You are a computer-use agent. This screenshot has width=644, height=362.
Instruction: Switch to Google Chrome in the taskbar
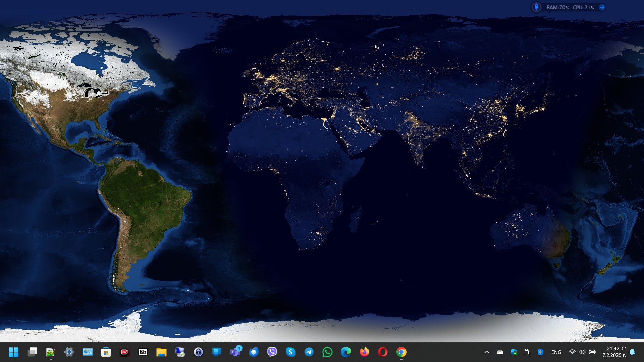point(401,352)
